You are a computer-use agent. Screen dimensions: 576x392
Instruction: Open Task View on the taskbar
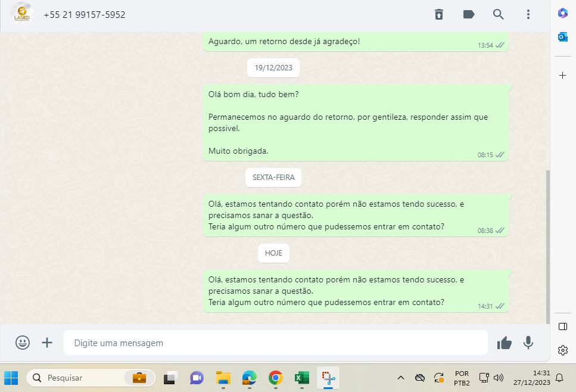[170, 378]
